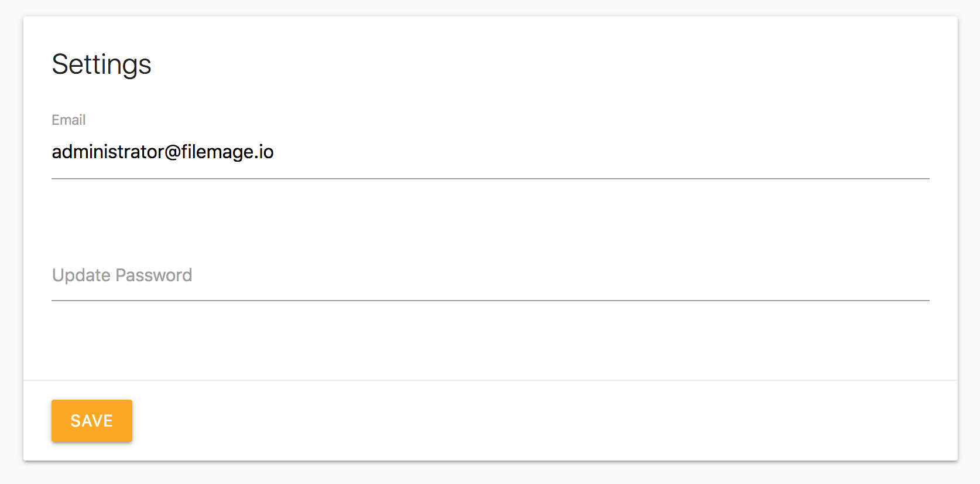This screenshot has width=980, height=484.
Task: Click the word "administrator" in the email
Action: [x=108, y=152]
